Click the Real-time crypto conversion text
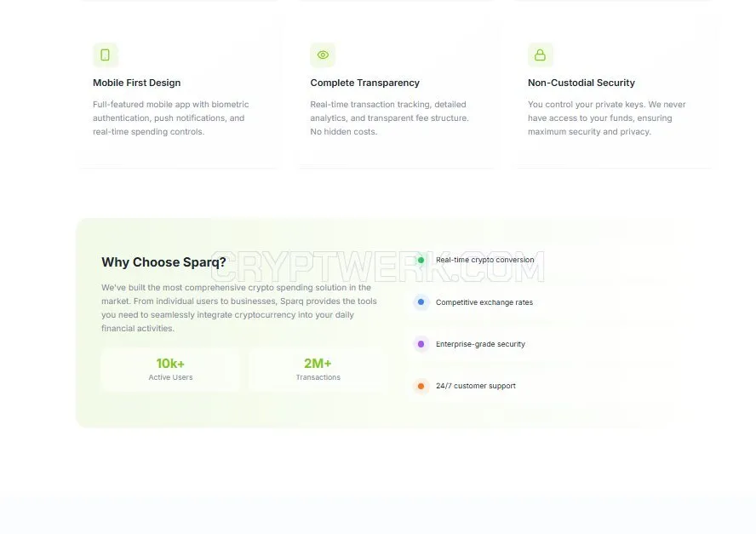This screenshot has width=756, height=534. point(484,260)
